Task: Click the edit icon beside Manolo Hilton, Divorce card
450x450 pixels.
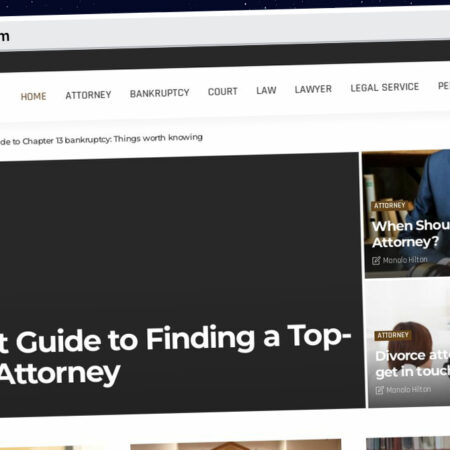Action: pos(379,390)
